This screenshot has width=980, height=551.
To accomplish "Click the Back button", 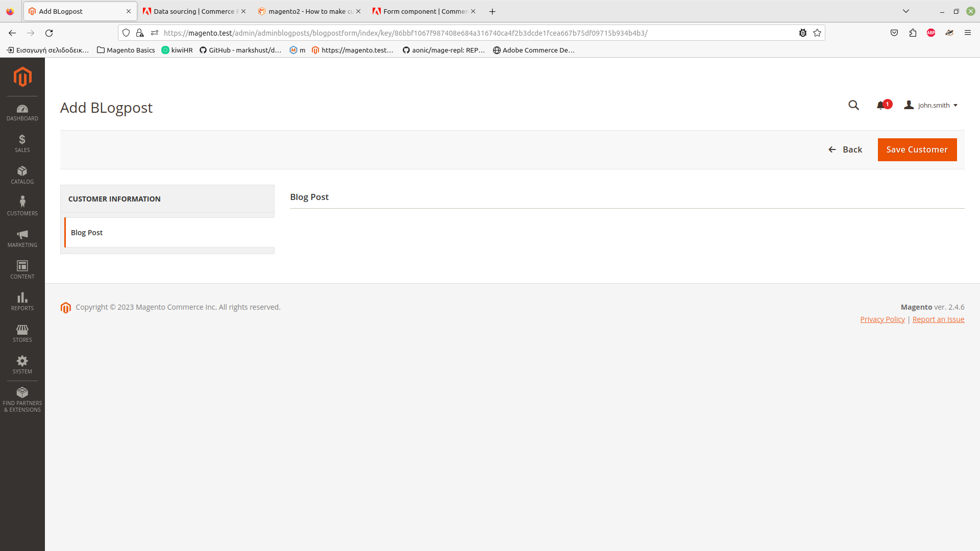I will tap(845, 149).
